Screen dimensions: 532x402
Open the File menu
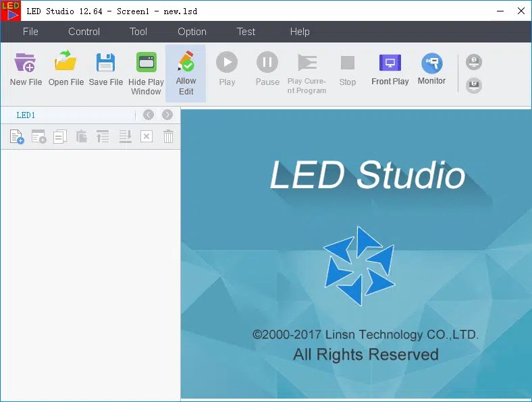pyautogui.click(x=30, y=32)
